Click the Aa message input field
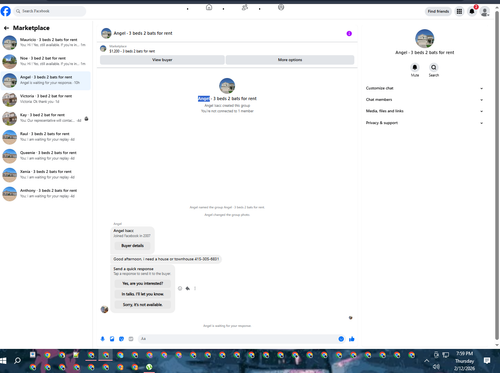The width and height of the screenshot is (500, 373). [238, 339]
